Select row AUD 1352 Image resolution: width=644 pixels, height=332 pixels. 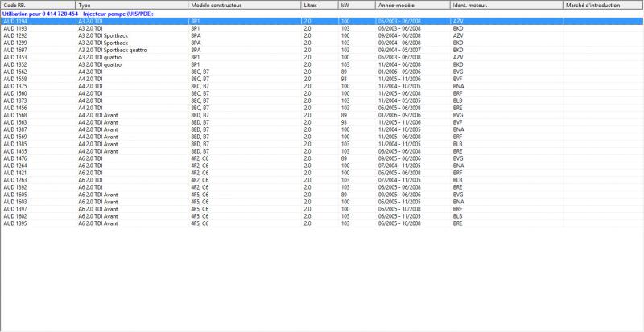pos(322,64)
